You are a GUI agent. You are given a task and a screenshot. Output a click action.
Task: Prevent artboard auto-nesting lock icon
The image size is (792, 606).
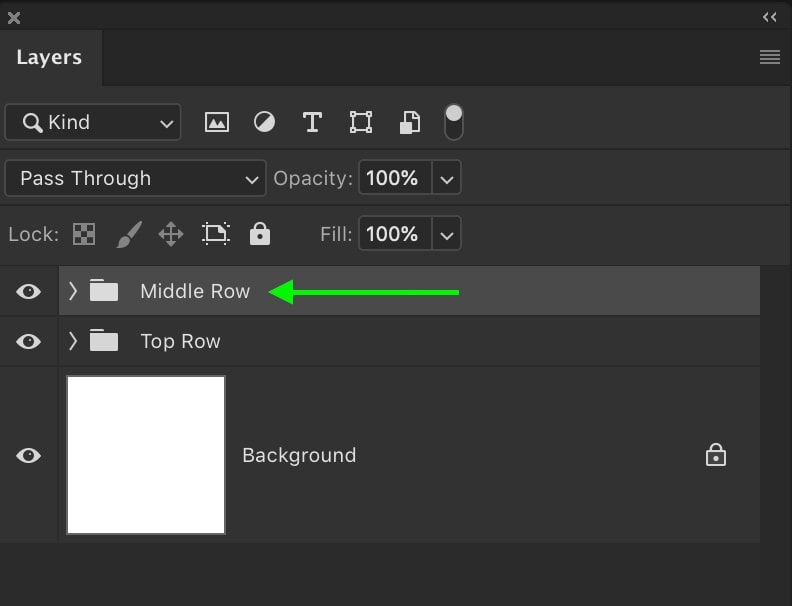(216, 234)
